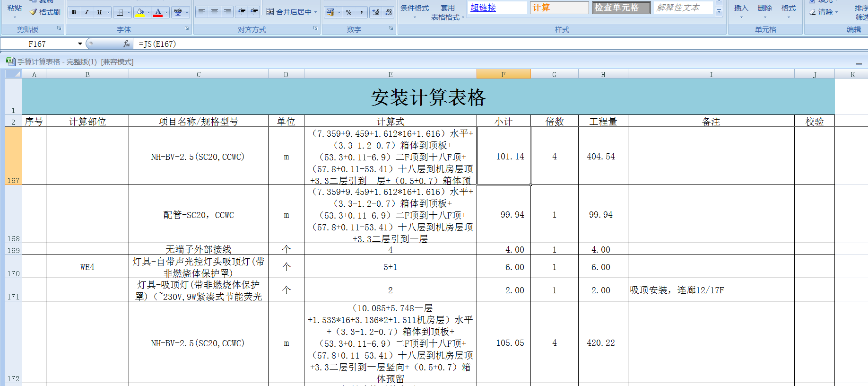The width and height of the screenshot is (868, 386).
Task: Select Check Cell (检查单元格) style
Action: tap(621, 8)
